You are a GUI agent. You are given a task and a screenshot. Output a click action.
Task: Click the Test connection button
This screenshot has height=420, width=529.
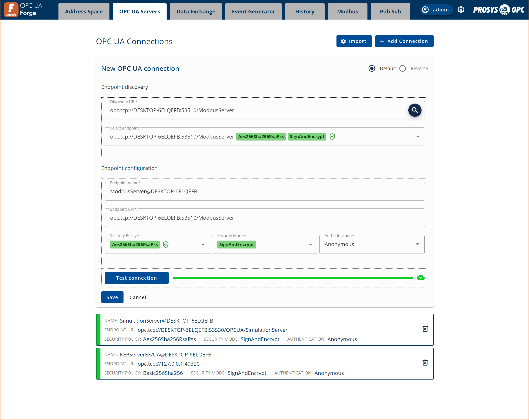(137, 278)
